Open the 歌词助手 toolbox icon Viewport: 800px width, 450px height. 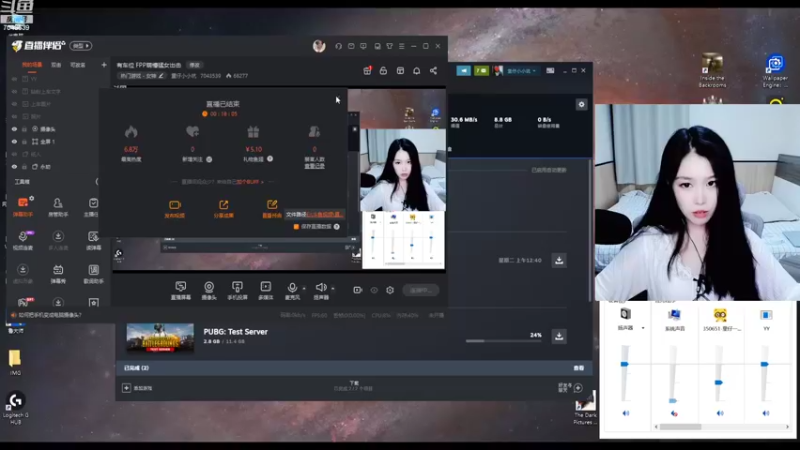pos(93,273)
